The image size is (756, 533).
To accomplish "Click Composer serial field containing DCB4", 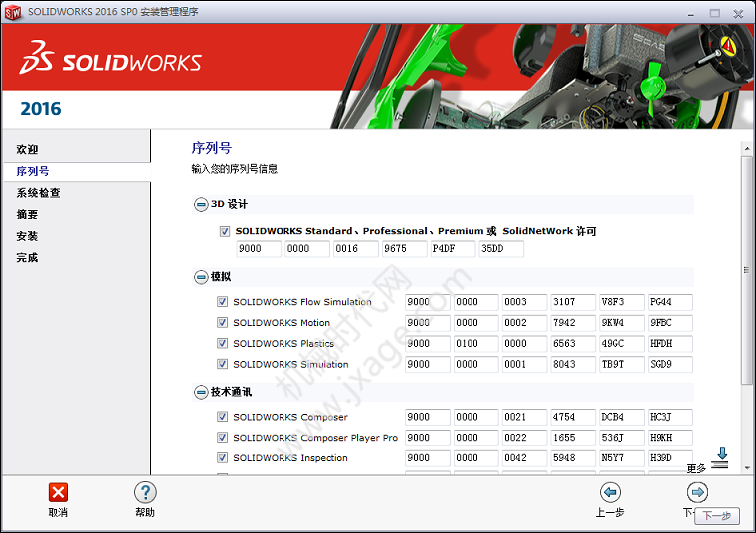I will (x=622, y=417).
